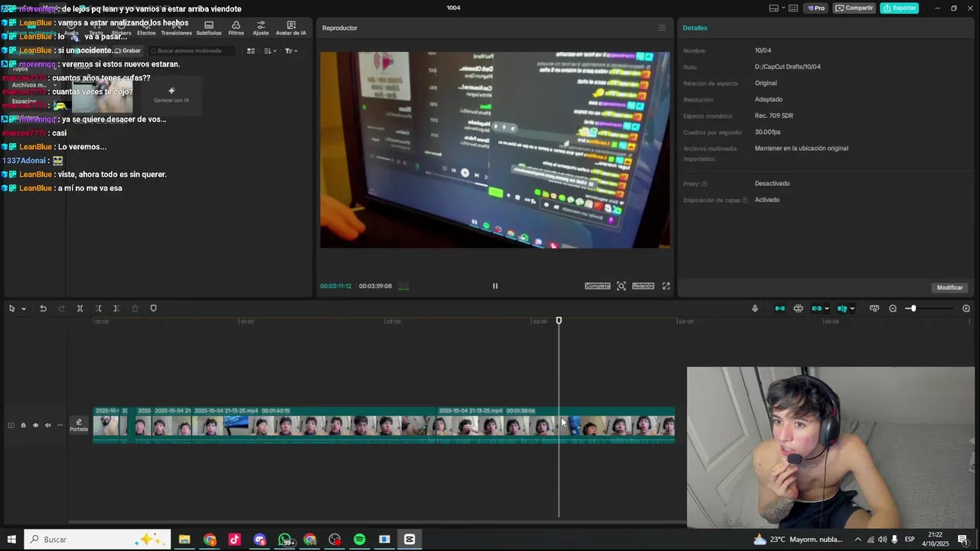Open the Filtros tab
The height and width of the screenshot is (551, 980).
tap(236, 28)
